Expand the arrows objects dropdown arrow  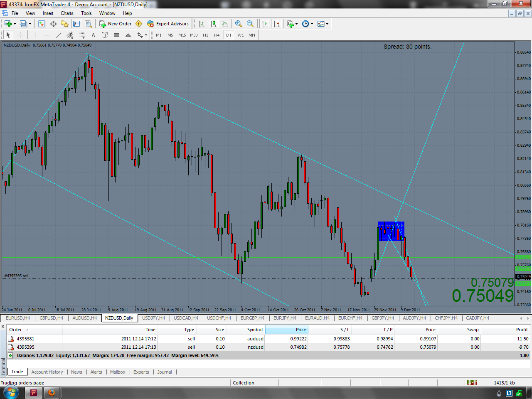146,35
